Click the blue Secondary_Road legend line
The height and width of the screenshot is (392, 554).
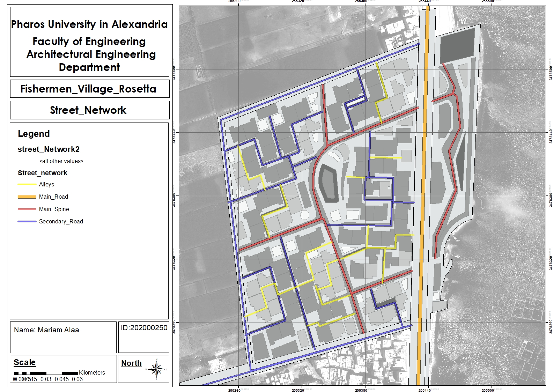(27, 221)
